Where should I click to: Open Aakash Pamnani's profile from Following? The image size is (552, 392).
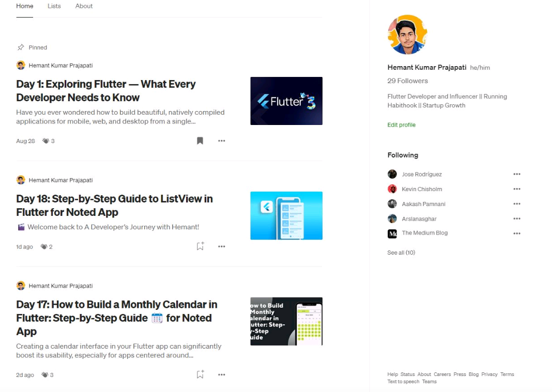click(x=423, y=203)
